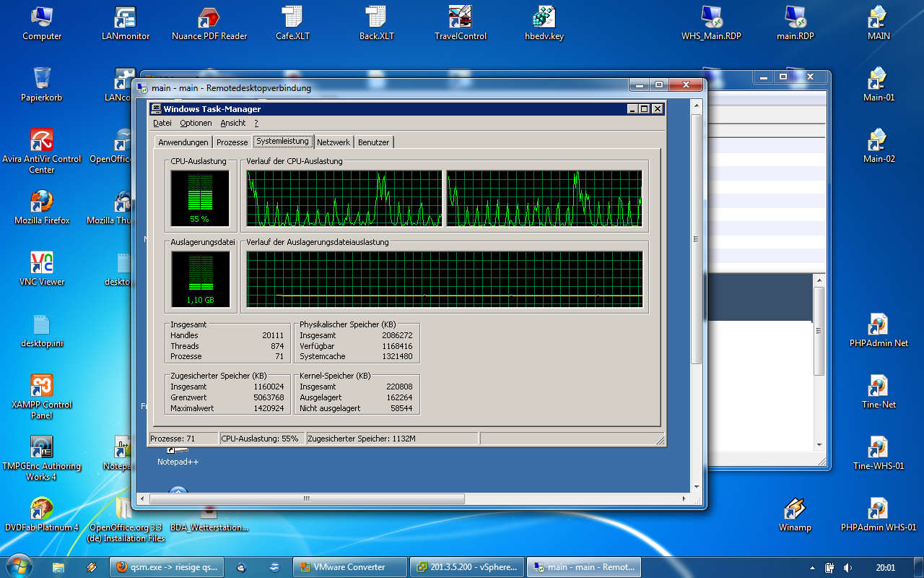924x578 pixels.
Task: Click the Threads value 874
Action: click(x=277, y=346)
